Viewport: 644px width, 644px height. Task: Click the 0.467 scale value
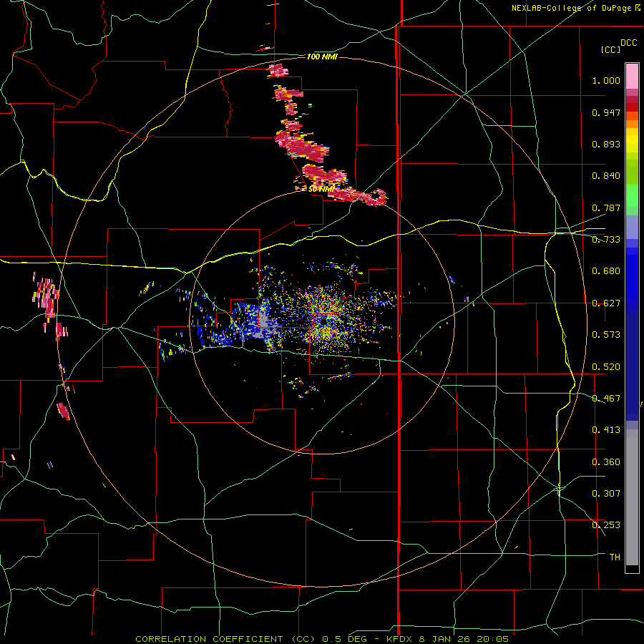[606, 399]
